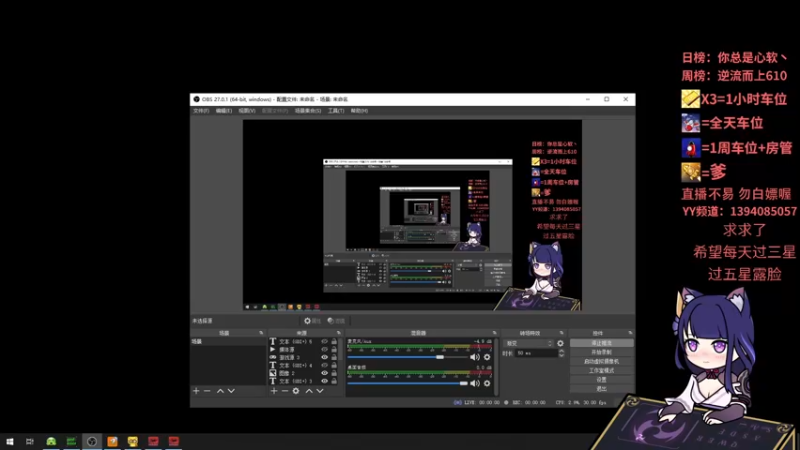Click the OBS icon on the taskbar
This screenshot has width=800, height=450.
[x=92, y=441]
